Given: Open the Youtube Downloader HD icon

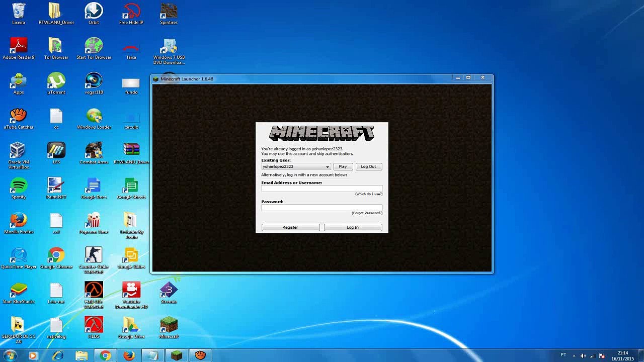Looking at the screenshot, I should click(x=131, y=290).
